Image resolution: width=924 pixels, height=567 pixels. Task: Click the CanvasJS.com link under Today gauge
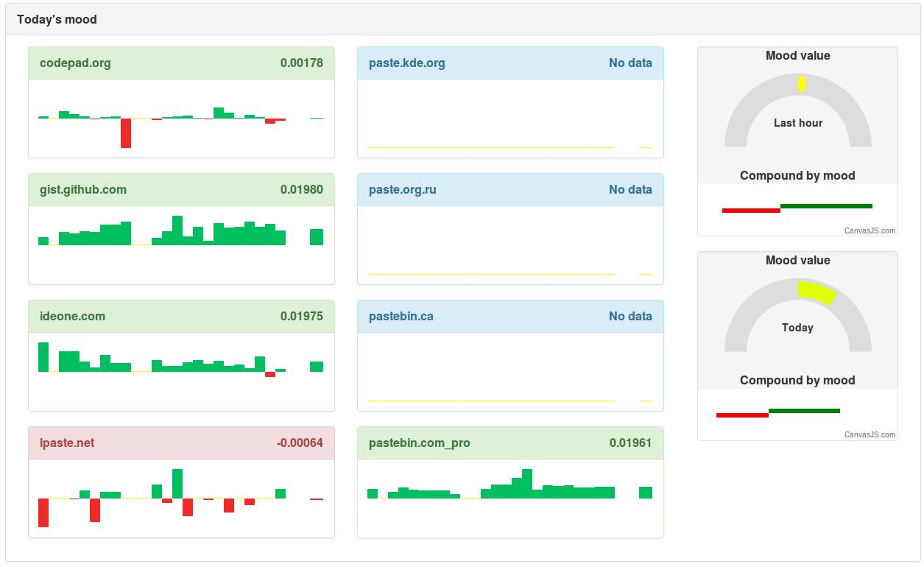point(871,435)
